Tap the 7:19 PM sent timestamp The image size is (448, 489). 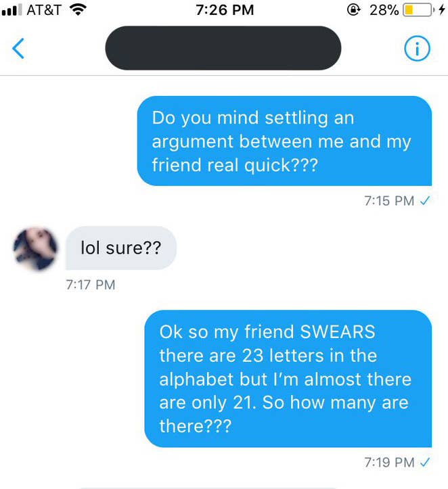pos(389,462)
